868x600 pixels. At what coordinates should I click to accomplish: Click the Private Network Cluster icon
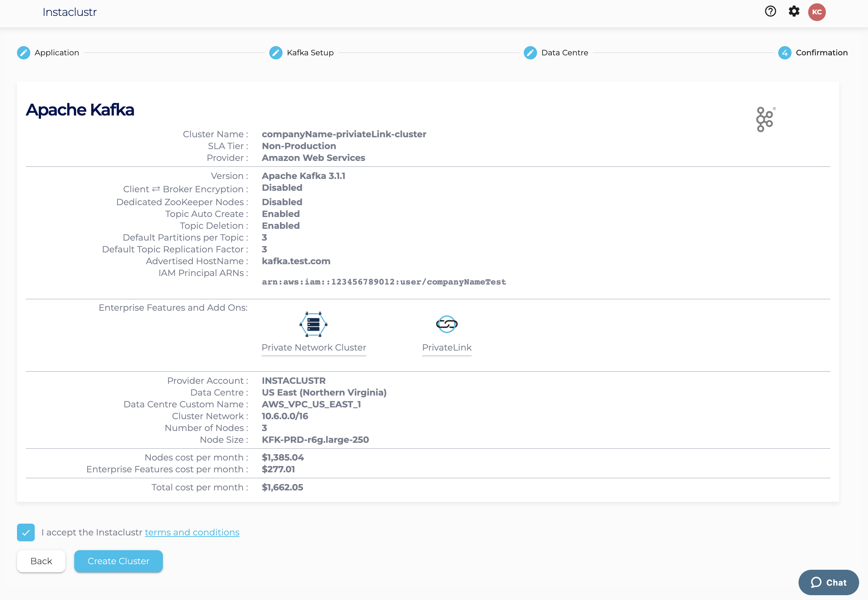[313, 324]
